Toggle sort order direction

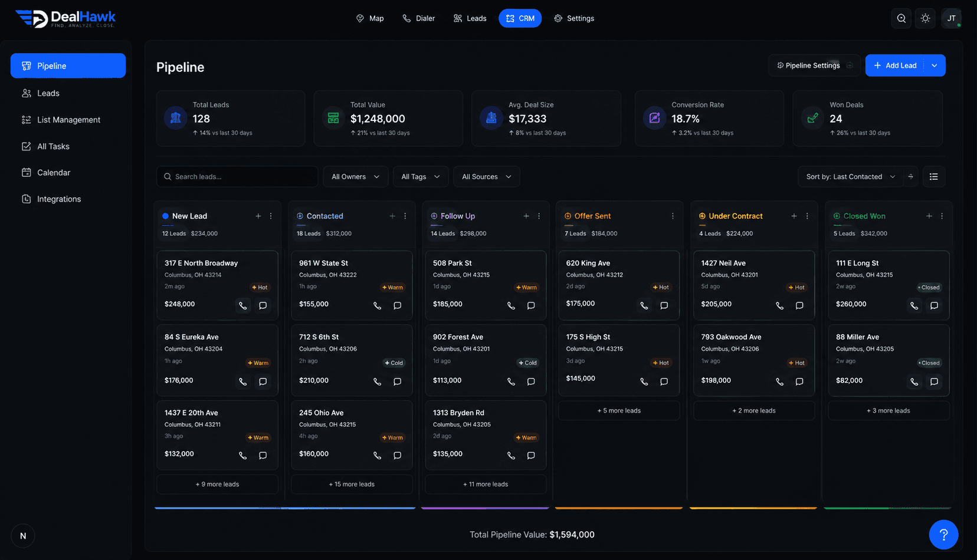tap(910, 177)
